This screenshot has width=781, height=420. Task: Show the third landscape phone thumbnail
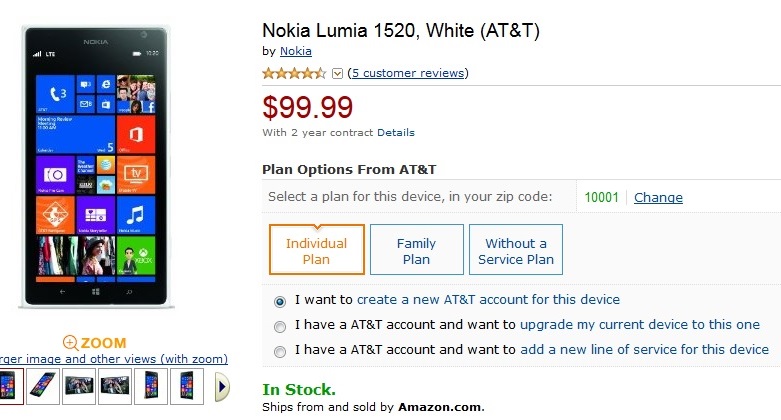click(x=79, y=386)
